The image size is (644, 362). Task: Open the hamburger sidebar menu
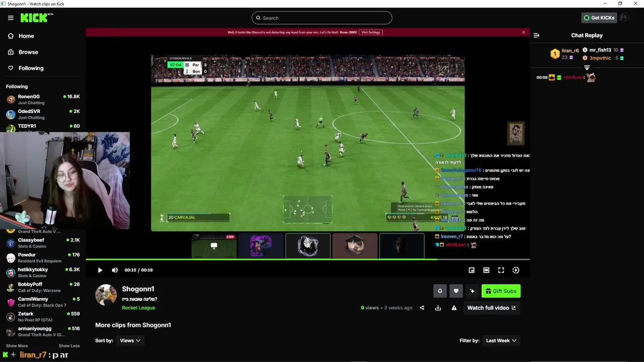pyautogui.click(x=11, y=18)
